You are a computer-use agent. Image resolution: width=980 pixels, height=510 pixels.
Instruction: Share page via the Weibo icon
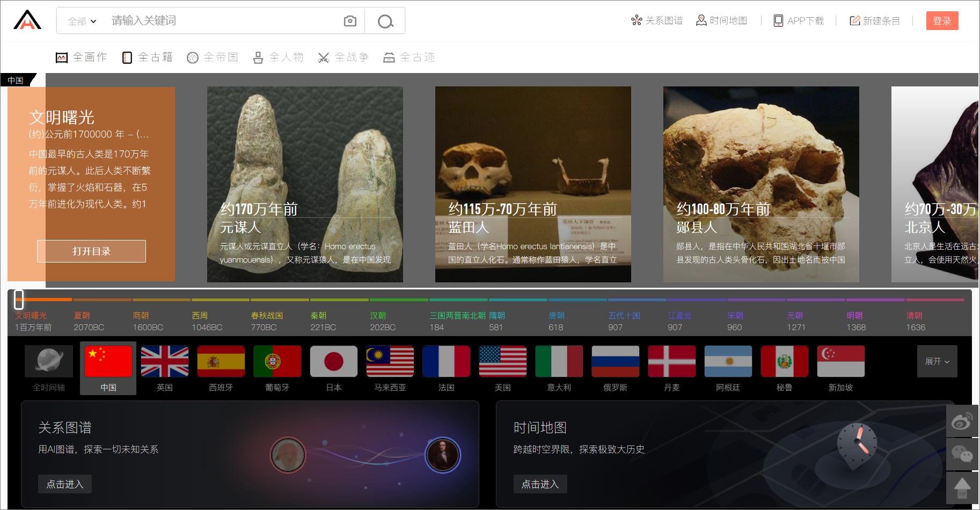point(961,421)
